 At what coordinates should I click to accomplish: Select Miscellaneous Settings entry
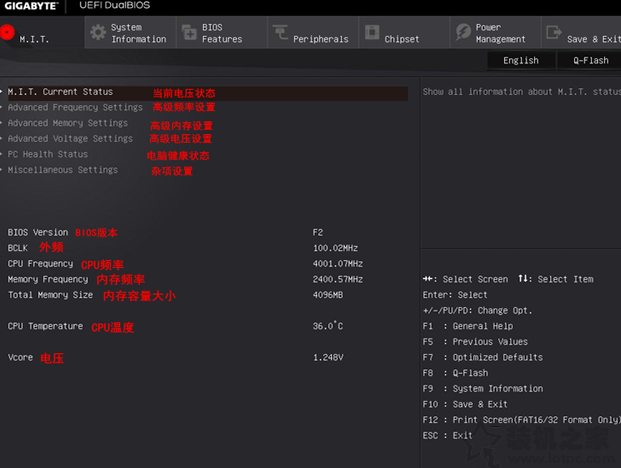coord(62,170)
